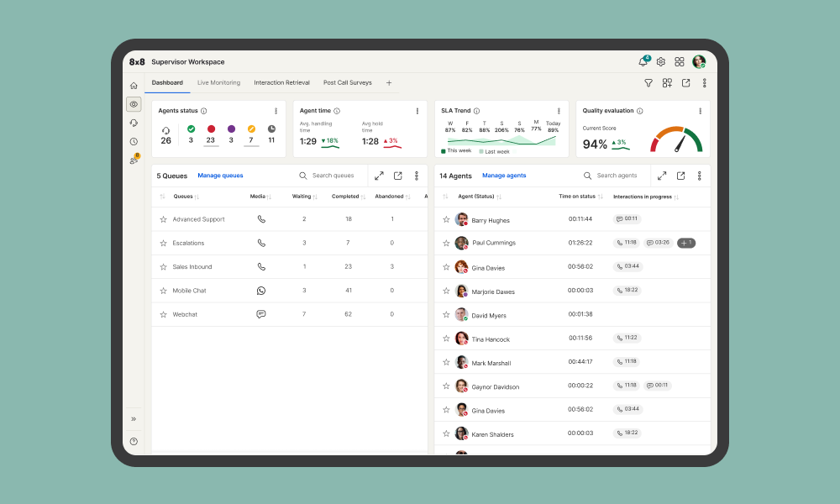Show info for Quality evaluation widget

(x=639, y=111)
